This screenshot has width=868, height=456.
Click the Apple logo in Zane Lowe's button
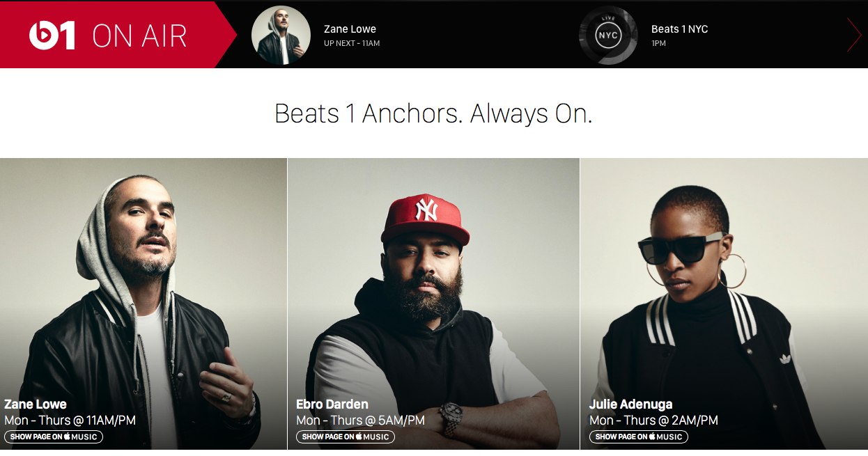[x=68, y=437]
